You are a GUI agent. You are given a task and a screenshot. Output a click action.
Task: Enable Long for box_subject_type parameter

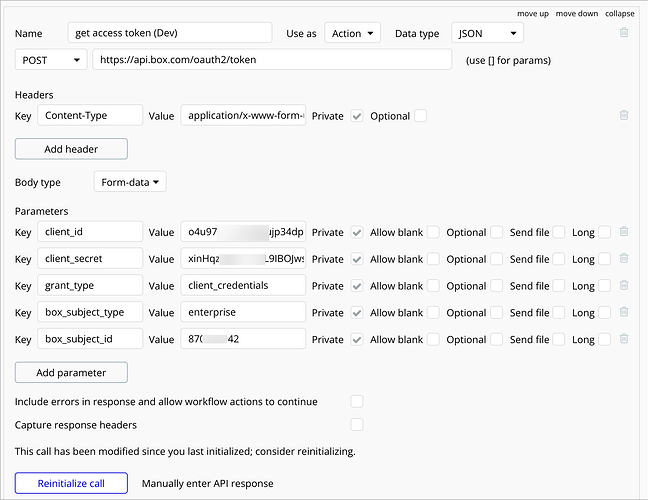pyautogui.click(x=605, y=313)
